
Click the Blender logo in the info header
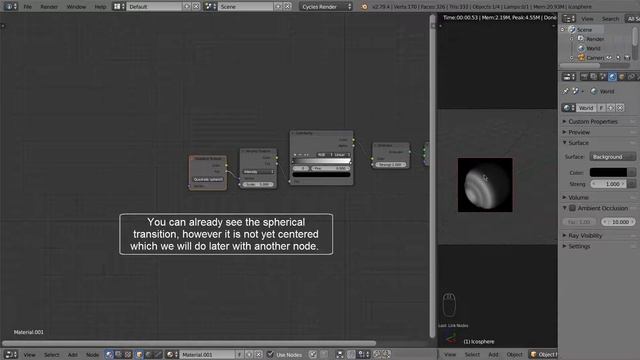363,7
